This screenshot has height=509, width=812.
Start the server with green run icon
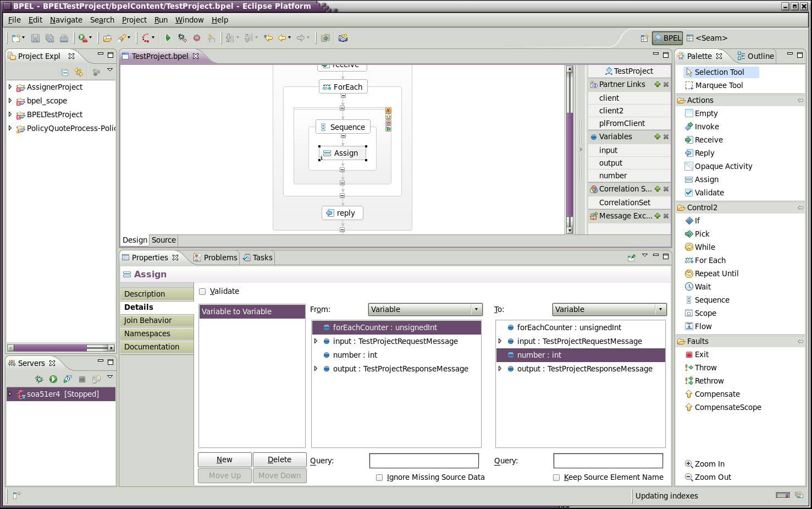(53, 379)
